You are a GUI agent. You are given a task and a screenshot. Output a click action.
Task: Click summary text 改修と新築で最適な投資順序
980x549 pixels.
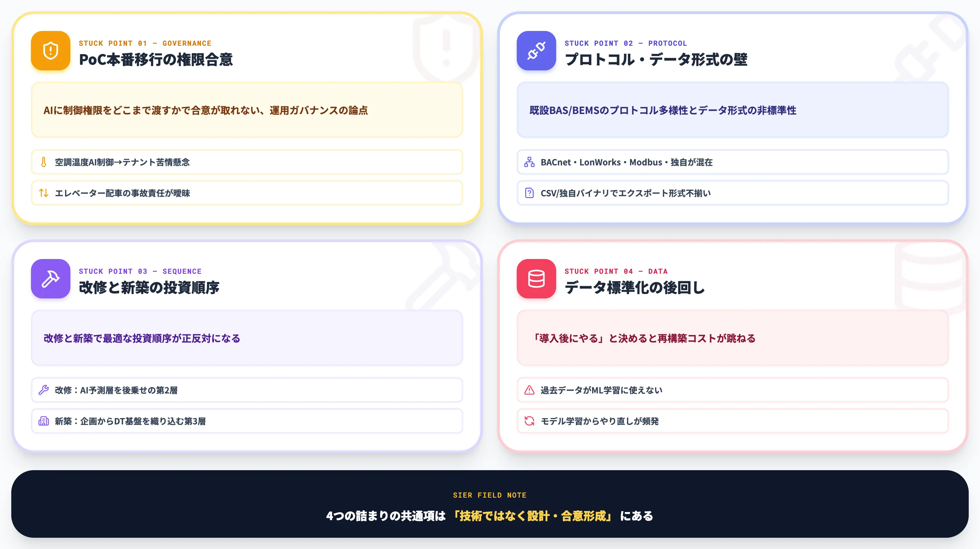pos(142,338)
